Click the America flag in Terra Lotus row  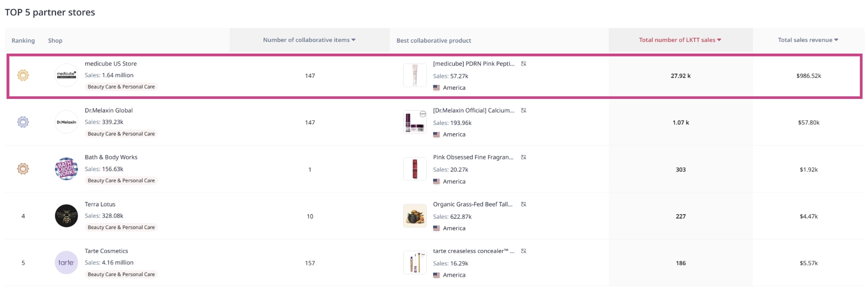point(437,228)
